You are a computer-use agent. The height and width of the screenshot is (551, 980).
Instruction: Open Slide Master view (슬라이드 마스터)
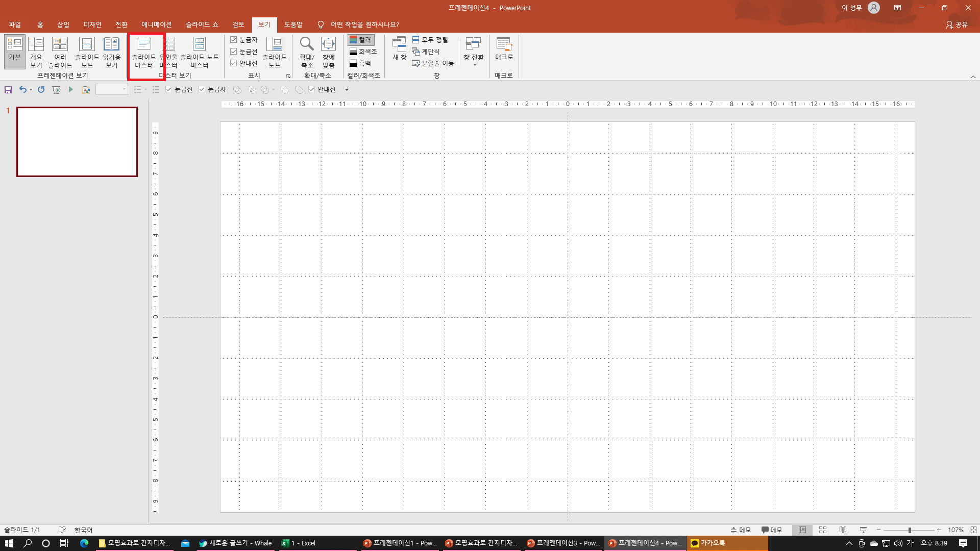[144, 52]
